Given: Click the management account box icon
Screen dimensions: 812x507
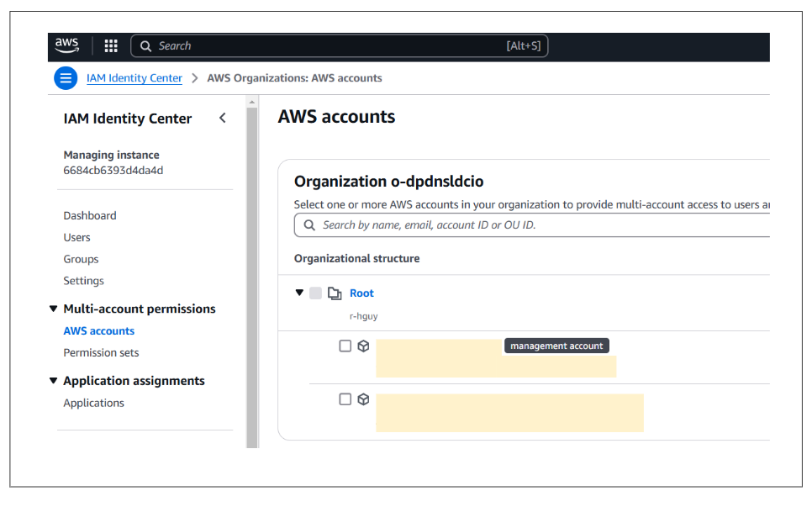Looking at the screenshot, I should click(x=363, y=345).
